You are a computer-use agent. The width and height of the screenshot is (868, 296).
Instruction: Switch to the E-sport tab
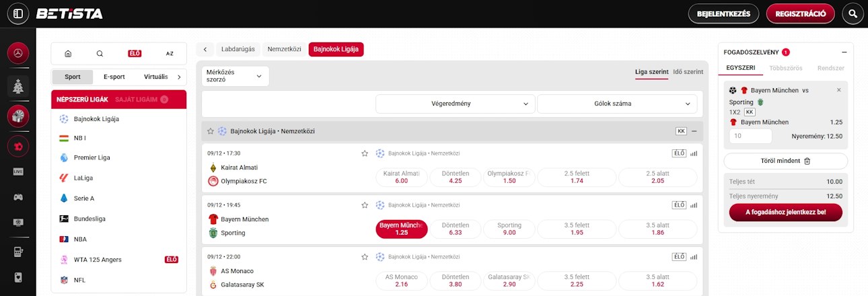(x=114, y=77)
